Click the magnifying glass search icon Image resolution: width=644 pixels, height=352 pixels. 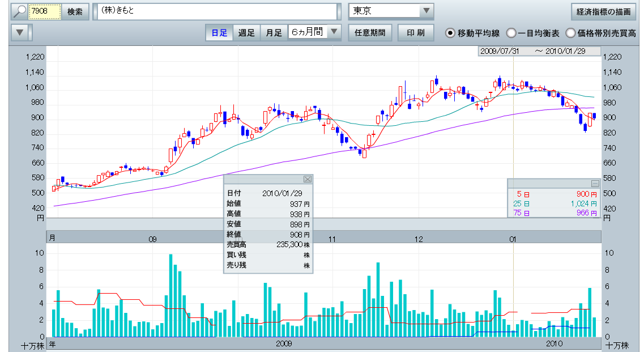[20, 11]
